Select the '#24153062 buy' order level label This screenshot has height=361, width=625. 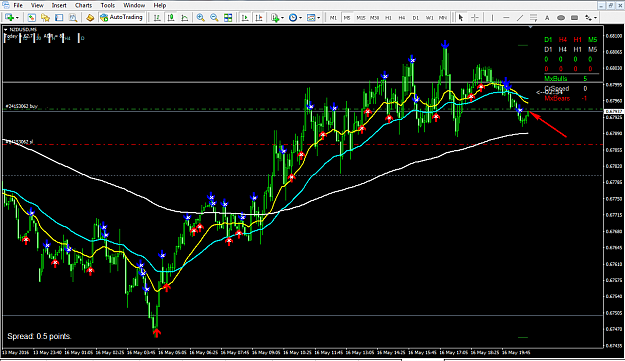coord(22,106)
